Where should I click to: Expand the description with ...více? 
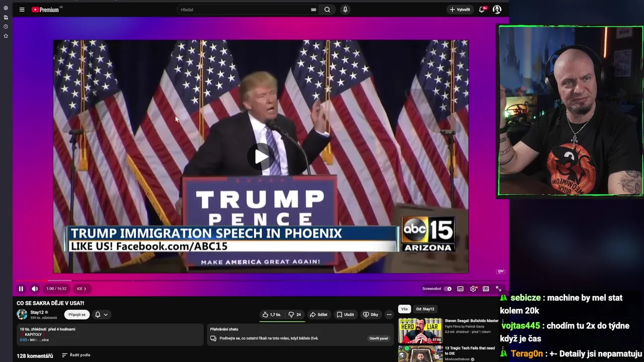tap(45, 340)
